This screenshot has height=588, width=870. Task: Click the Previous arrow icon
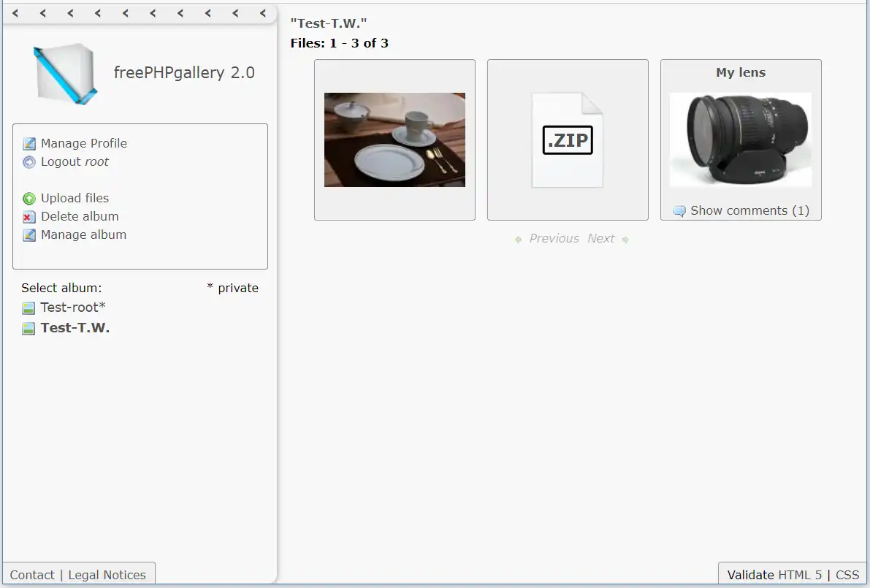click(518, 240)
